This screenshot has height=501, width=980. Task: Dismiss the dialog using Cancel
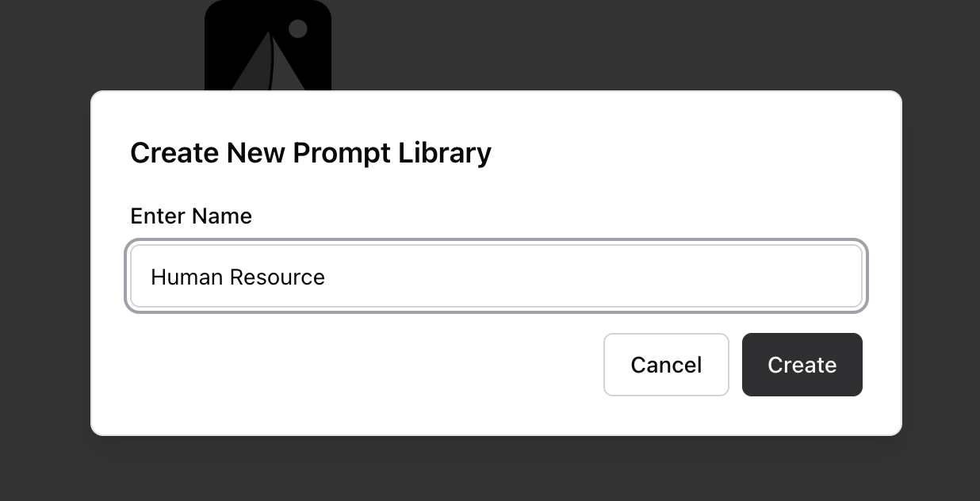coord(666,365)
